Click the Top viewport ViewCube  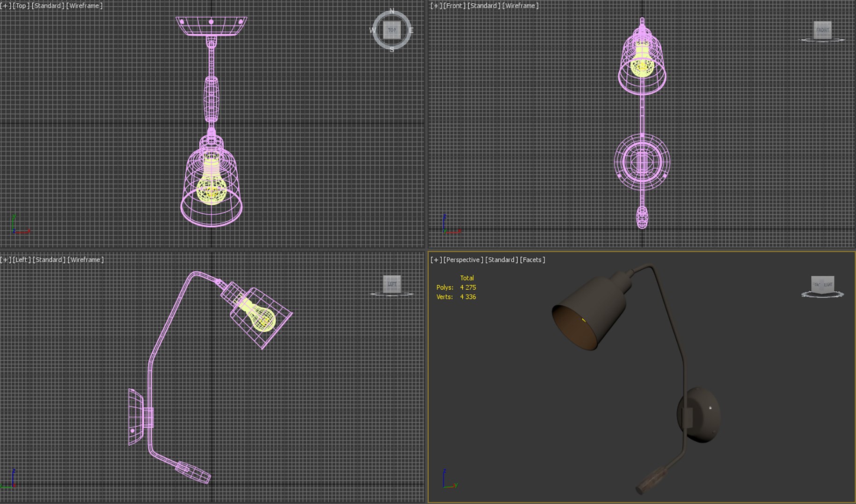click(392, 30)
